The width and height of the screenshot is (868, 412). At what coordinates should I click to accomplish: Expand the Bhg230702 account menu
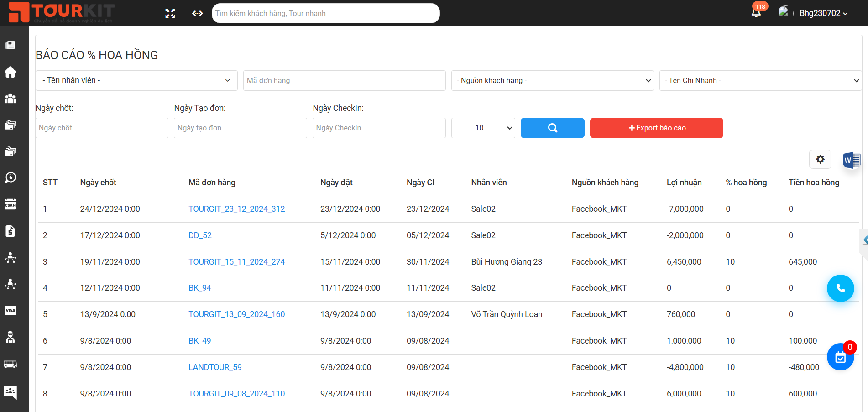point(823,13)
